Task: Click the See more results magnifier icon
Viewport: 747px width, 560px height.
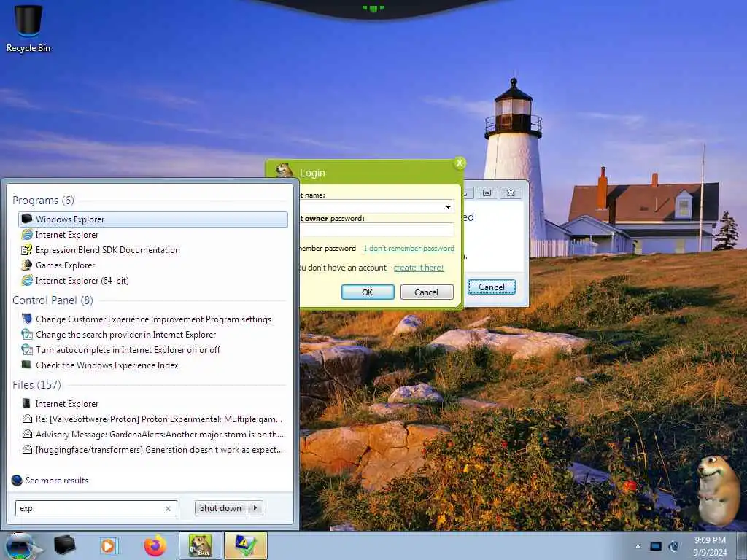Action: click(17, 480)
